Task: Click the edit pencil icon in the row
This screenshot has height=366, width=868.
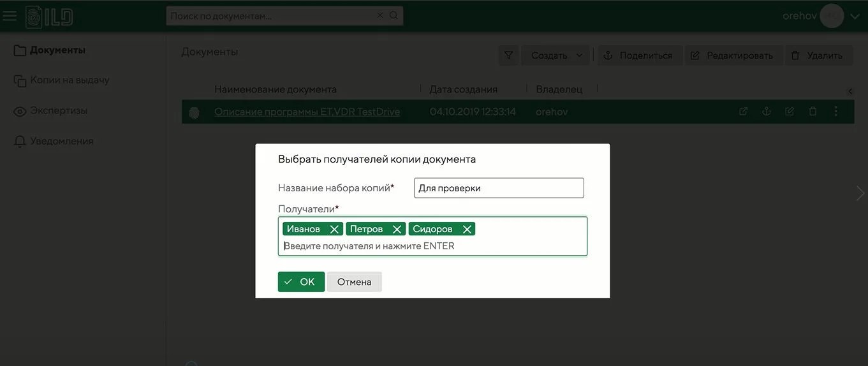Action: (790, 112)
